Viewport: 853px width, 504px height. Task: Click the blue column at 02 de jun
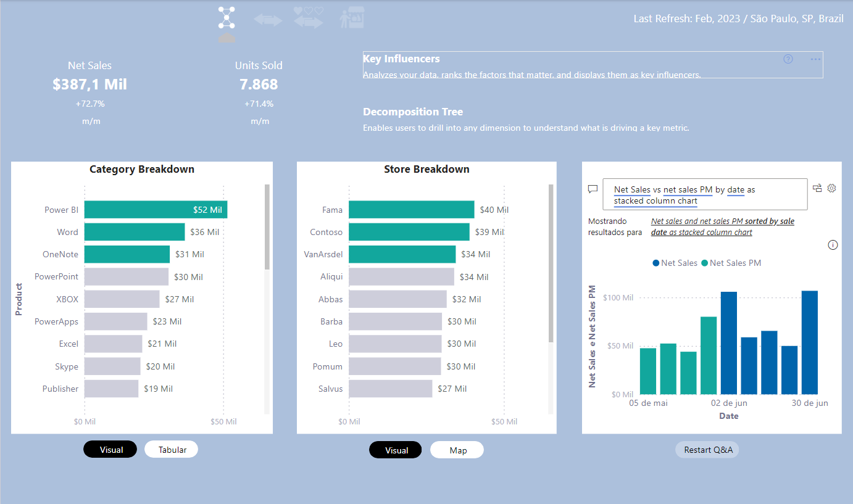(x=729, y=343)
